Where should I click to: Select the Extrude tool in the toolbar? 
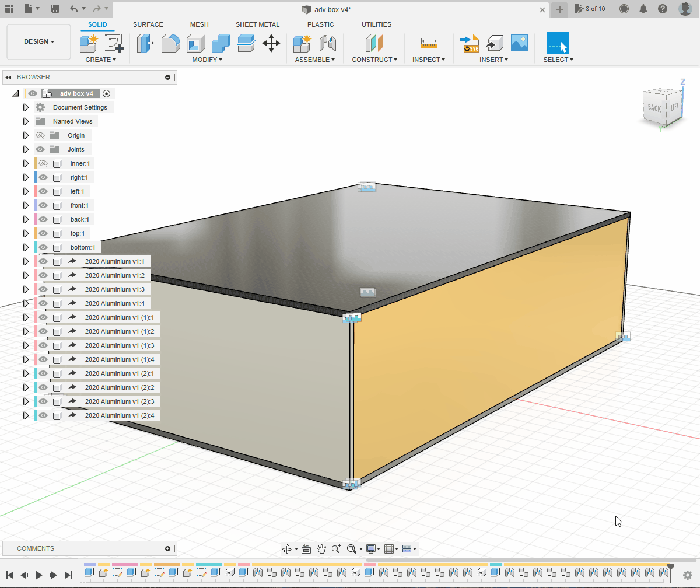[145, 43]
